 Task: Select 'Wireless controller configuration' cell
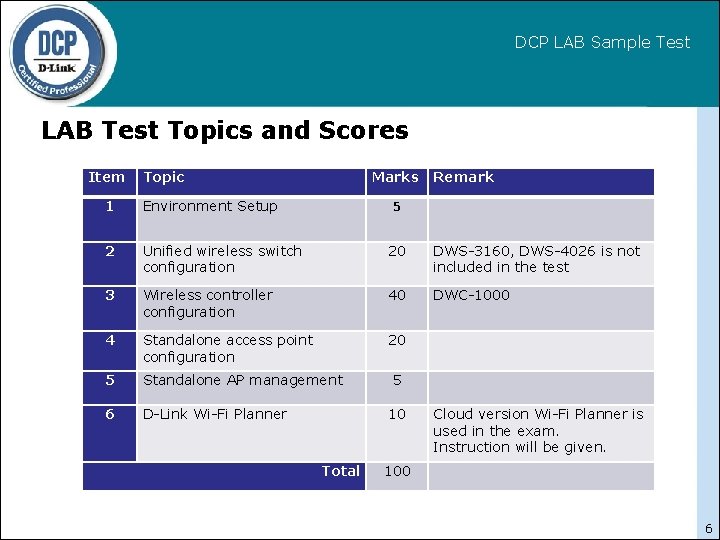tap(251, 308)
